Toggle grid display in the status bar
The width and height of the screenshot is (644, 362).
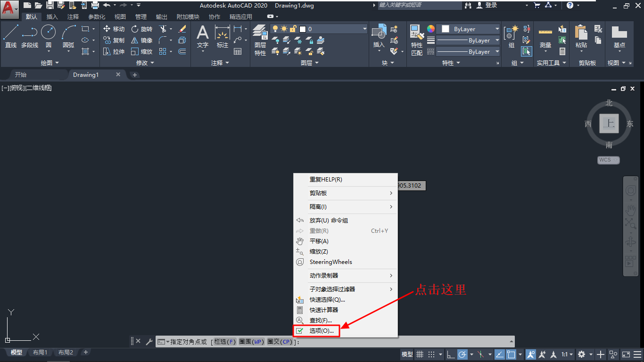coord(420,354)
